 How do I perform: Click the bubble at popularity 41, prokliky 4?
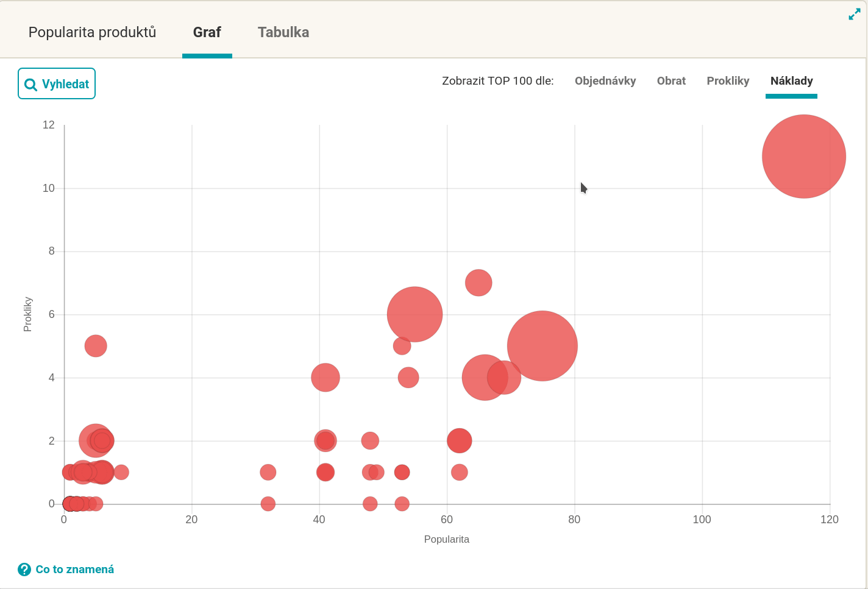(325, 378)
